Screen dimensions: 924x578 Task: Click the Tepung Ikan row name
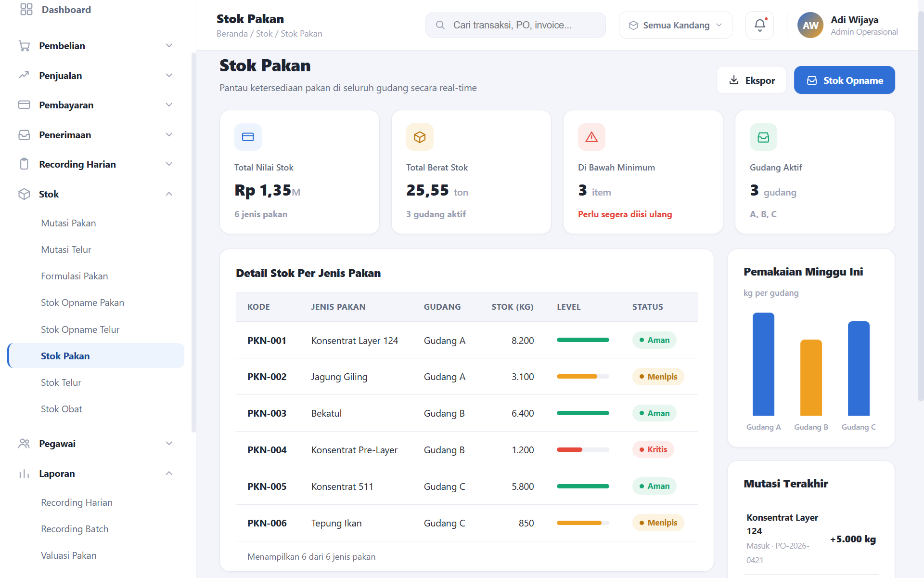[x=336, y=523]
